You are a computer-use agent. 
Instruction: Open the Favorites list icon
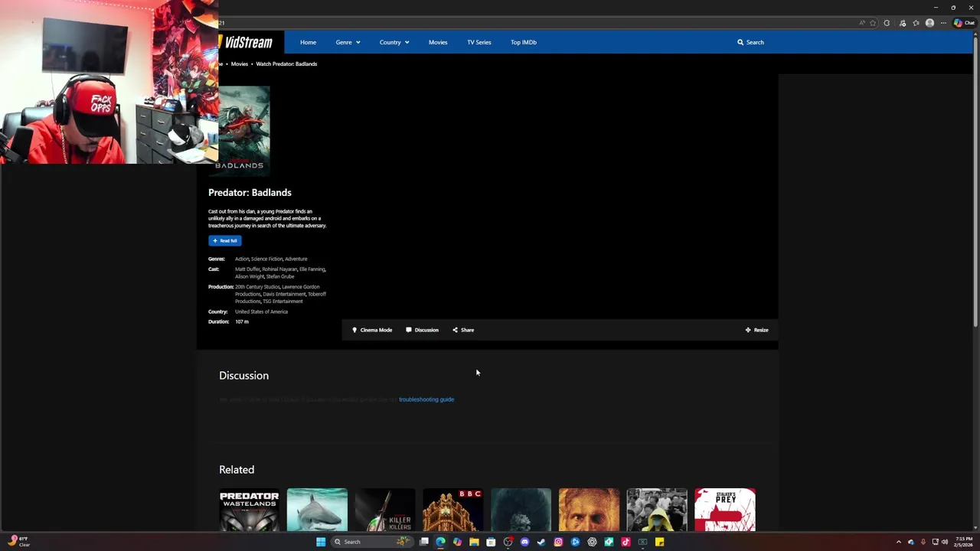tap(916, 23)
